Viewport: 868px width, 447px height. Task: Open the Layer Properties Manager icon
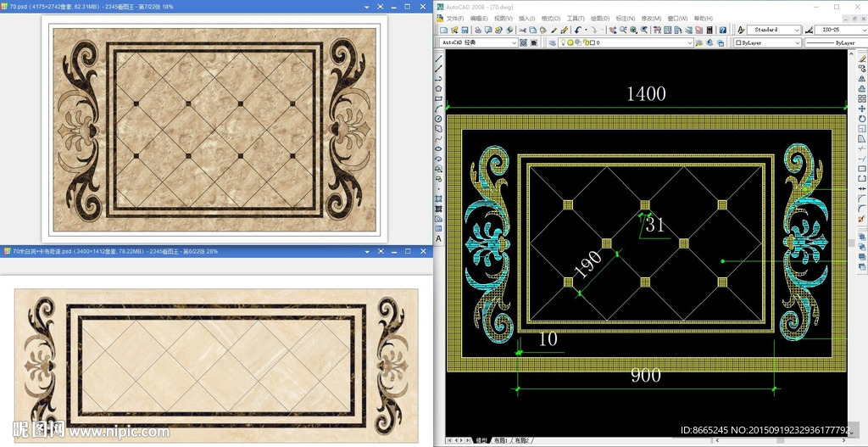553,42
